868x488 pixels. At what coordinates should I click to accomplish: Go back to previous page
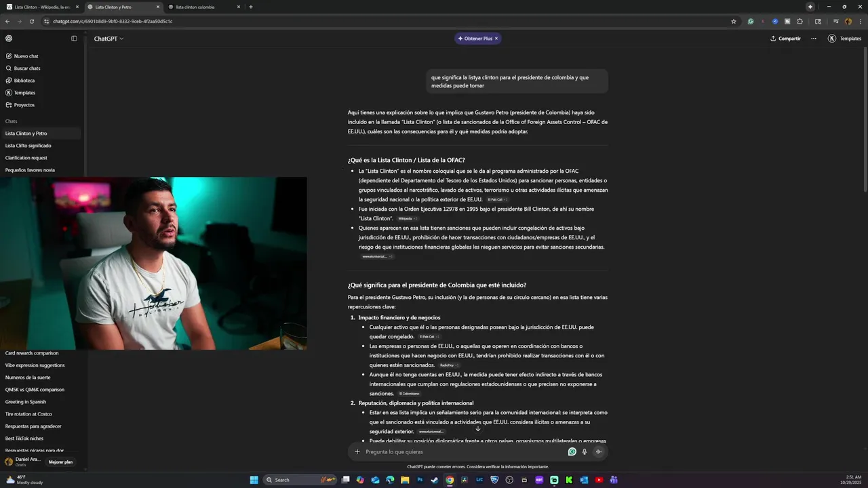point(7,21)
